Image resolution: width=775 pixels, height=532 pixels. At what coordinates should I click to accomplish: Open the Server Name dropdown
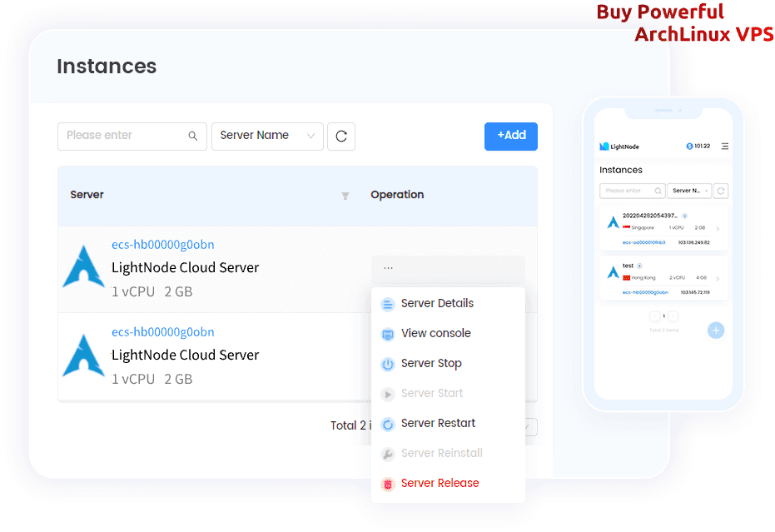267,136
